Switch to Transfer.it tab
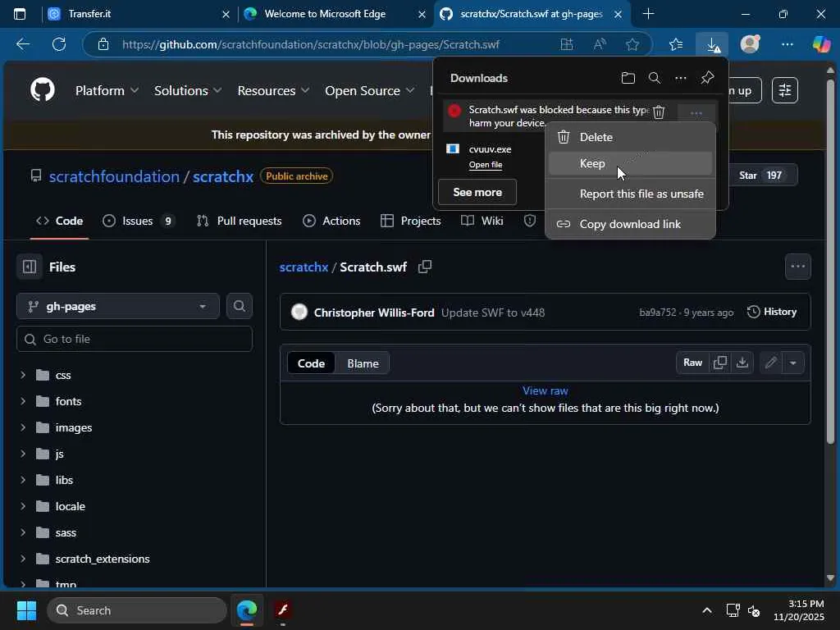The height and width of the screenshot is (630, 840). (137, 14)
